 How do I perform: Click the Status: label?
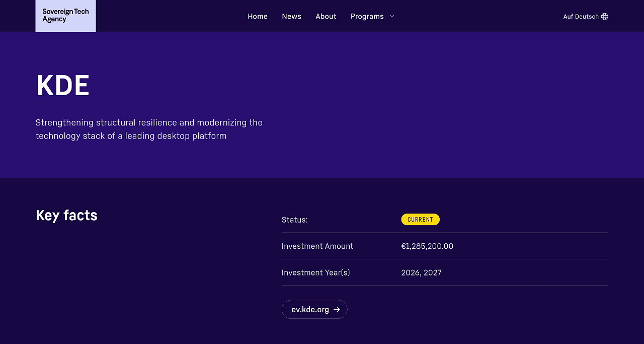click(x=295, y=220)
